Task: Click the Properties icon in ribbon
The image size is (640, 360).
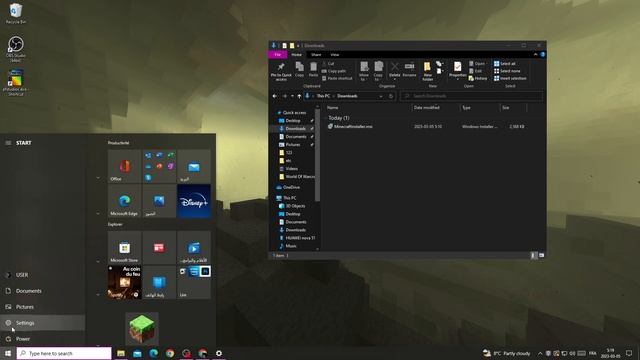Action: pyautogui.click(x=458, y=69)
